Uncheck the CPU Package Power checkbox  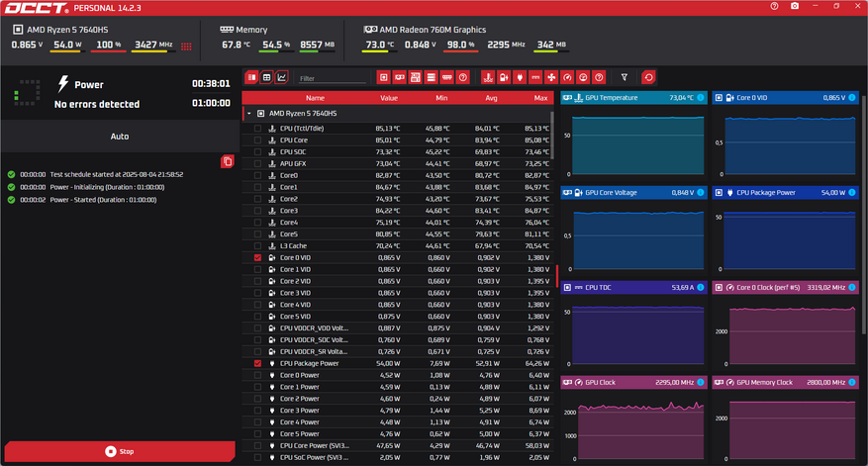click(x=257, y=364)
